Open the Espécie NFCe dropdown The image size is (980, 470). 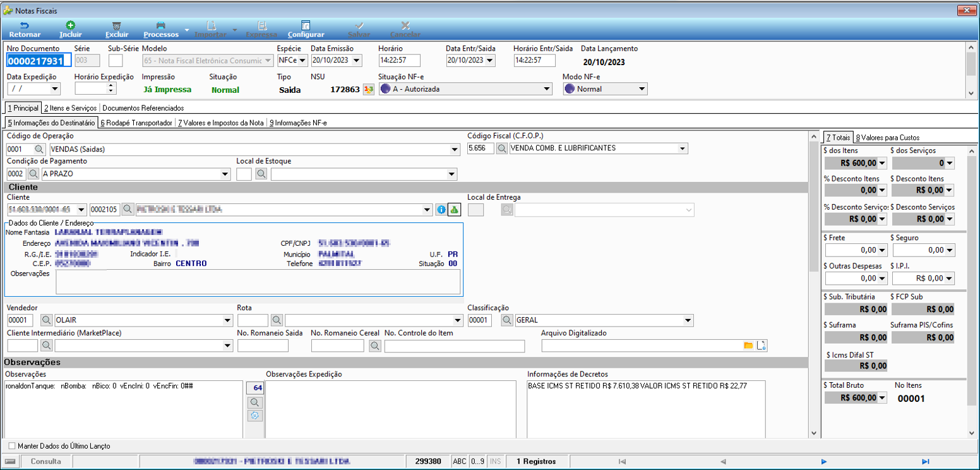point(302,61)
